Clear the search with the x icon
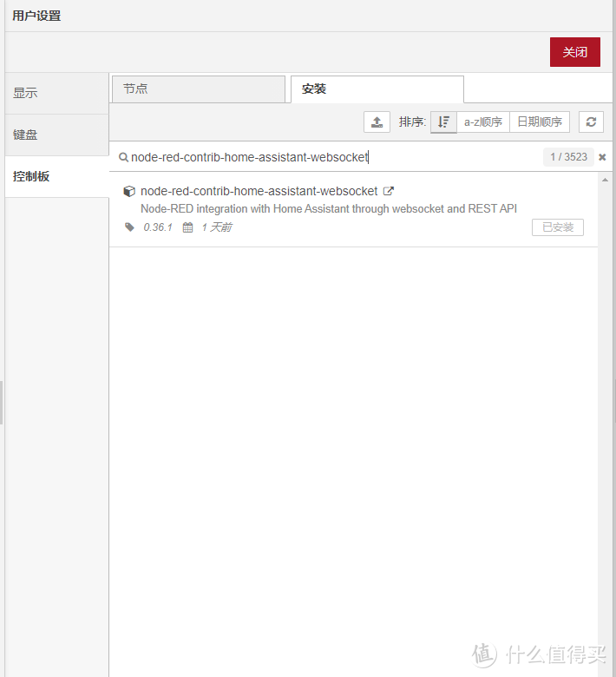Viewport: 616px width, 677px height. pos(602,157)
